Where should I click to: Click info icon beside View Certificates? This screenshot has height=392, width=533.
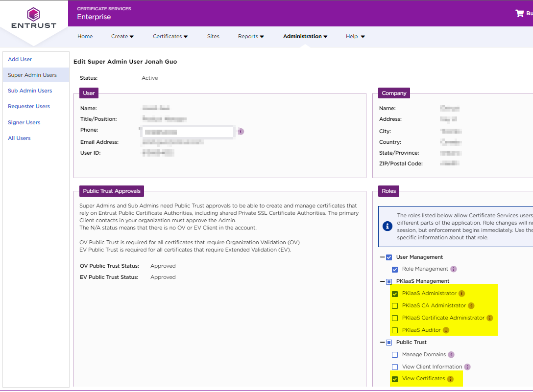point(450,379)
